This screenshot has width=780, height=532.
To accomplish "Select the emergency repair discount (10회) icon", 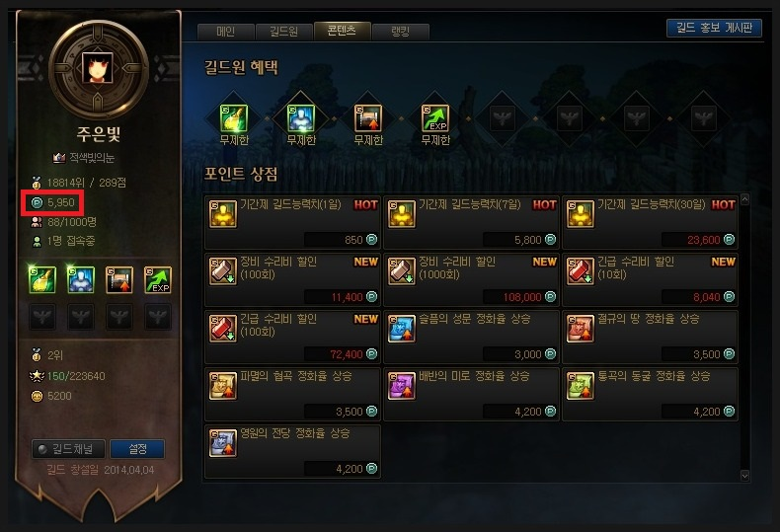I will coord(580,271).
